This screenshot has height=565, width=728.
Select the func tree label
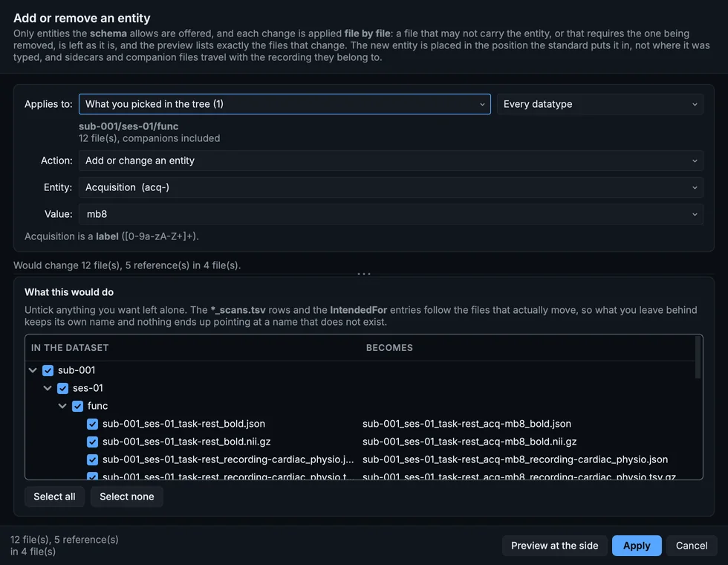pyautogui.click(x=97, y=406)
